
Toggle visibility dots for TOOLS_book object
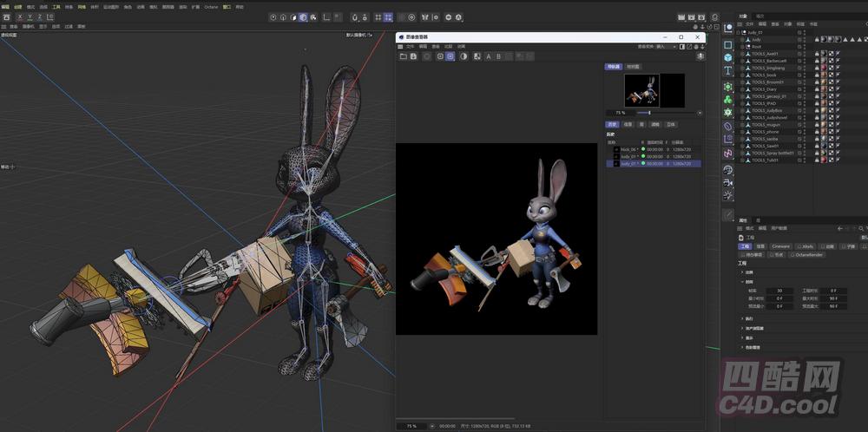click(x=804, y=75)
